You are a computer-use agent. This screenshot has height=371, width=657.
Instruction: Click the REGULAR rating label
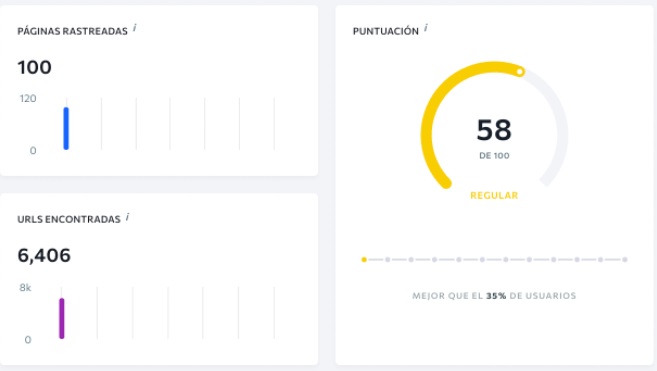494,195
